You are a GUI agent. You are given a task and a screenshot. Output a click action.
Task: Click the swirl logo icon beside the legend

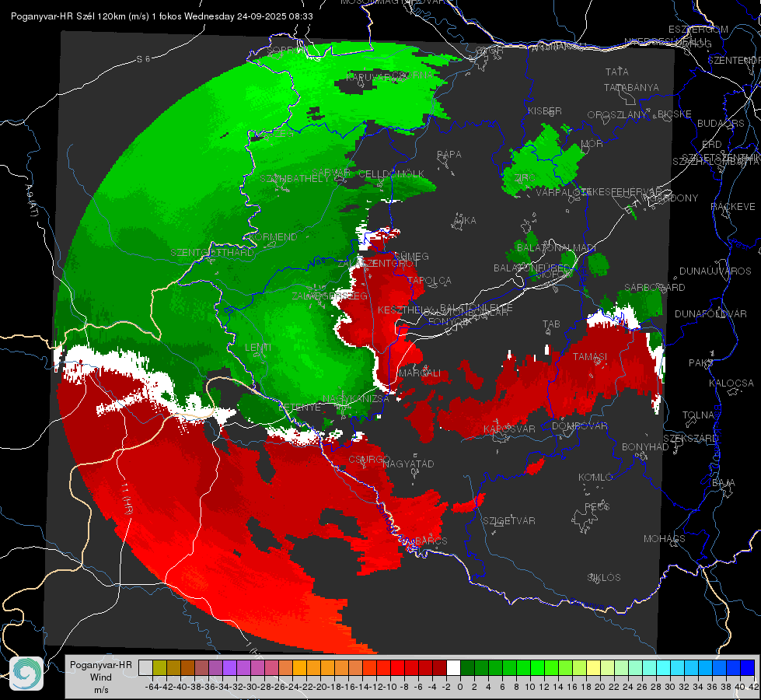tap(26, 674)
